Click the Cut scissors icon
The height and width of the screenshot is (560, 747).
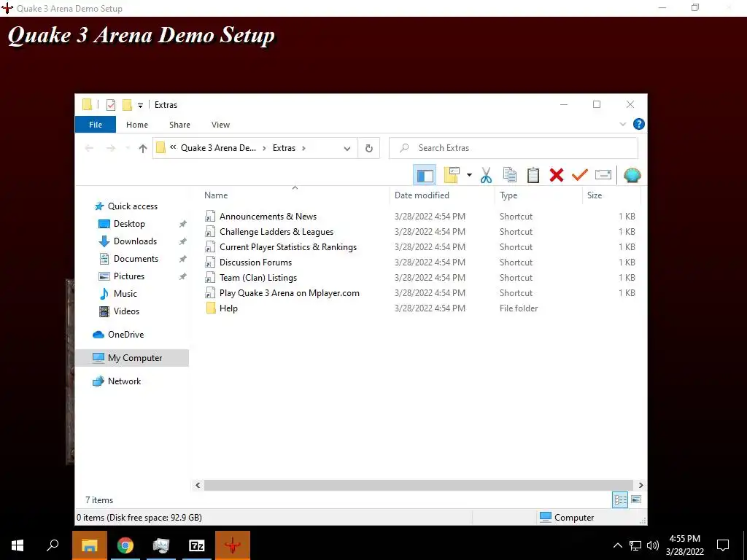[486, 175]
